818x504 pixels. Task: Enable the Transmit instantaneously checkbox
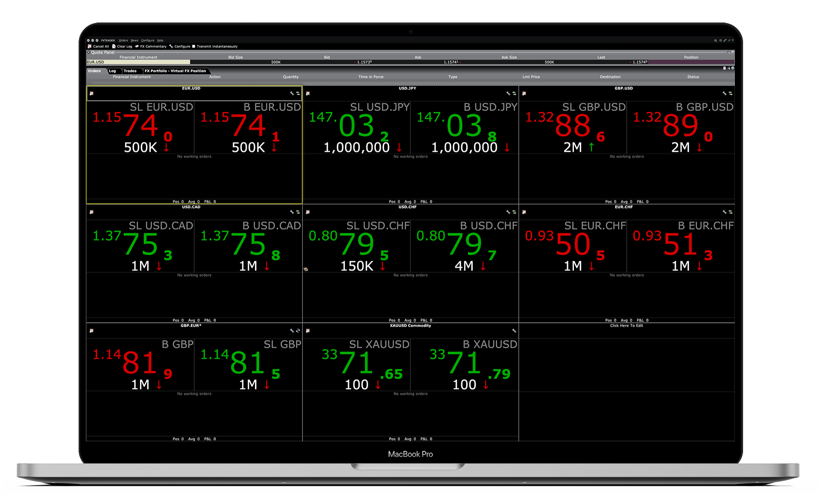click(194, 46)
